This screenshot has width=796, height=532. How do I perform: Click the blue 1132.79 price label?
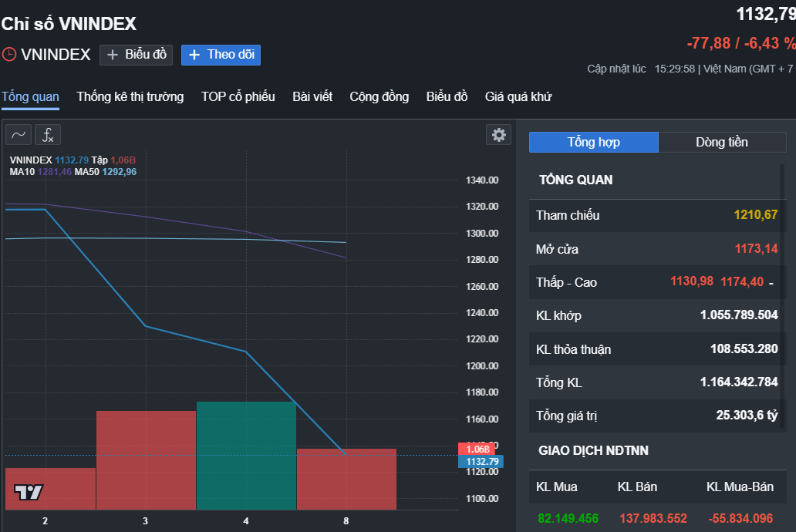(x=478, y=461)
